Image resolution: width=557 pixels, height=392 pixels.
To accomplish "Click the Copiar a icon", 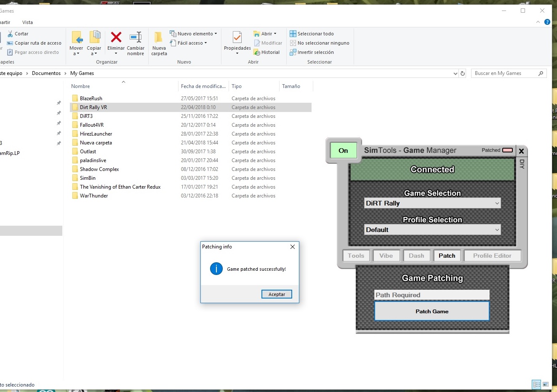I will [x=94, y=37].
